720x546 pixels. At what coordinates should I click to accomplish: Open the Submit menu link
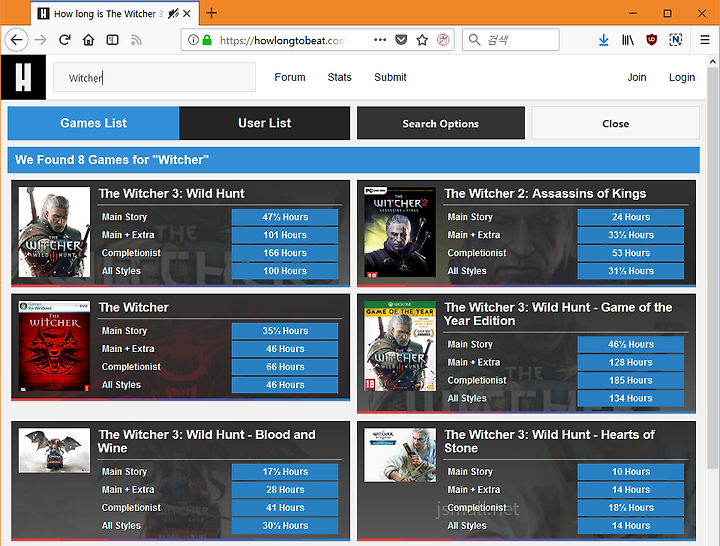coord(390,77)
